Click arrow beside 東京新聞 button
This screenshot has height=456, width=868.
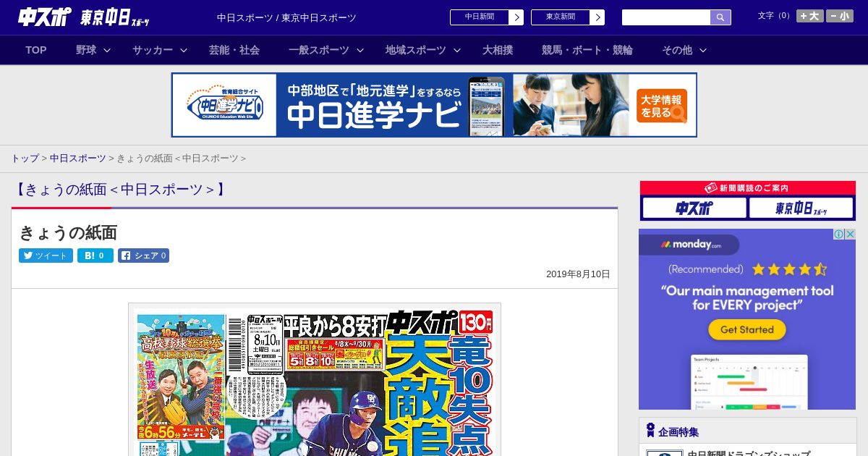597,17
